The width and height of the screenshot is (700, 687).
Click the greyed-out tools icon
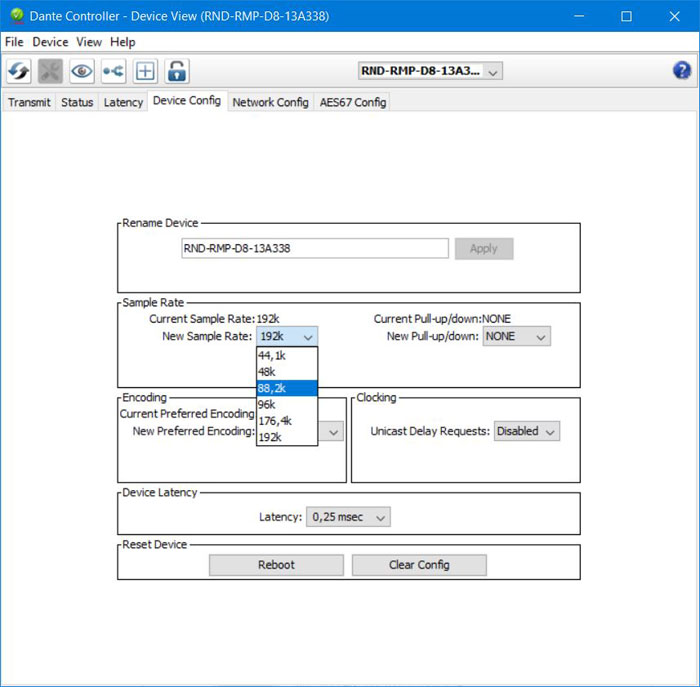[50, 71]
